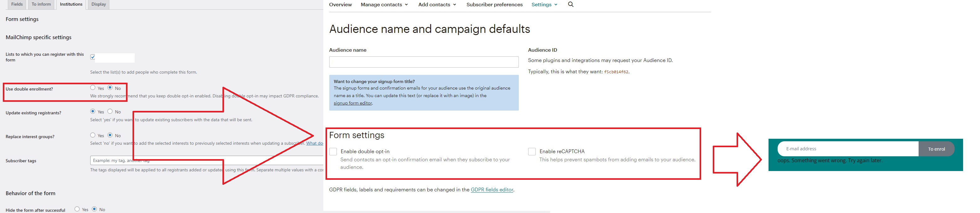Open the GDPR fields editor link
The image size is (980, 213).
click(x=492, y=190)
